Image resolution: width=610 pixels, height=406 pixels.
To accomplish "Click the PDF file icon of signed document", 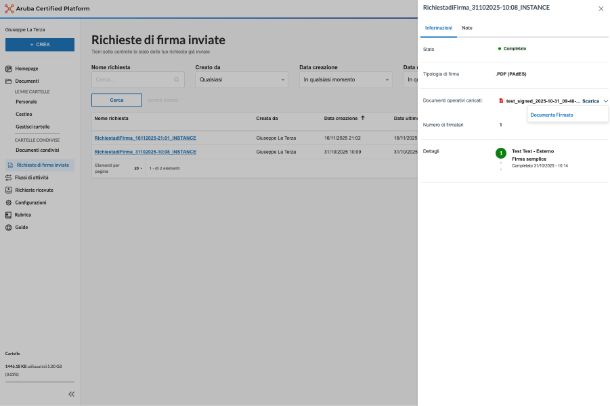I will pyautogui.click(x=501, y=101).
